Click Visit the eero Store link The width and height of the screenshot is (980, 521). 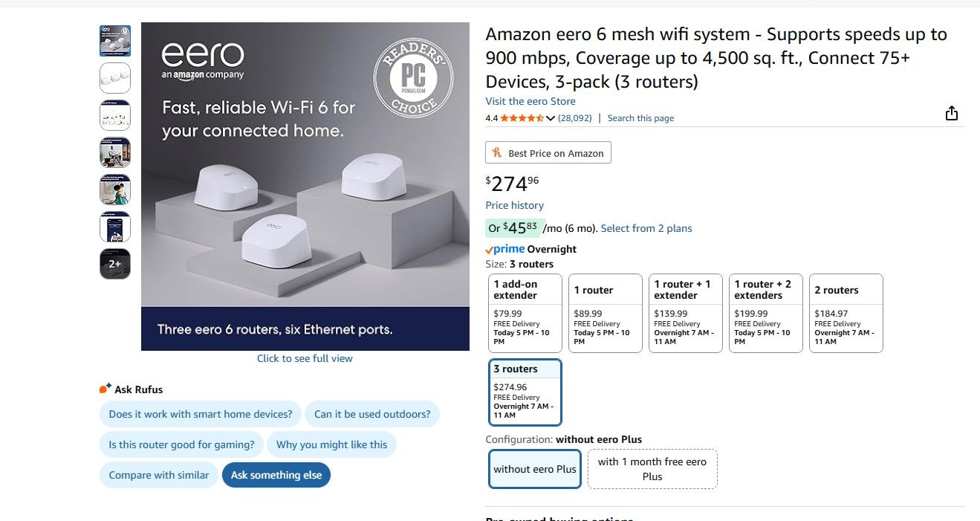point(530,101)
